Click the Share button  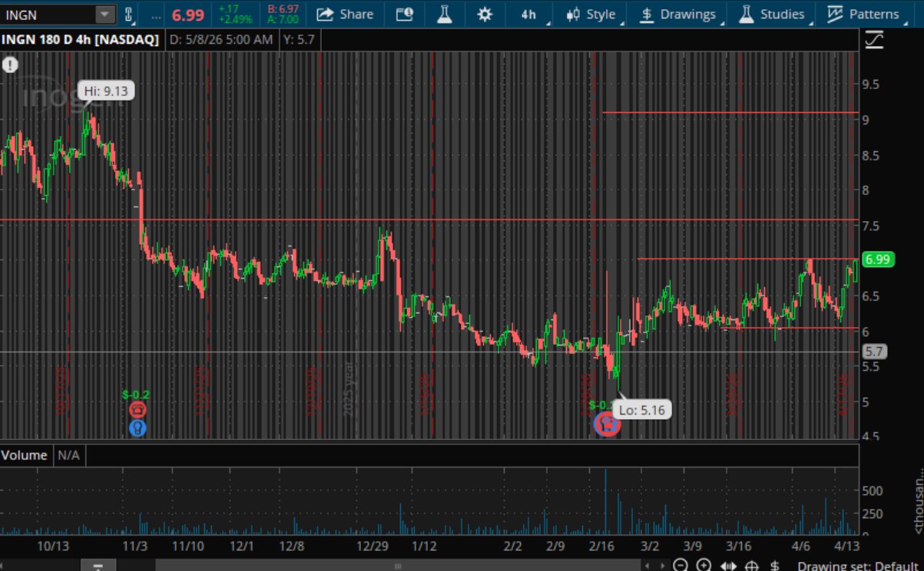tap(346, 14)
